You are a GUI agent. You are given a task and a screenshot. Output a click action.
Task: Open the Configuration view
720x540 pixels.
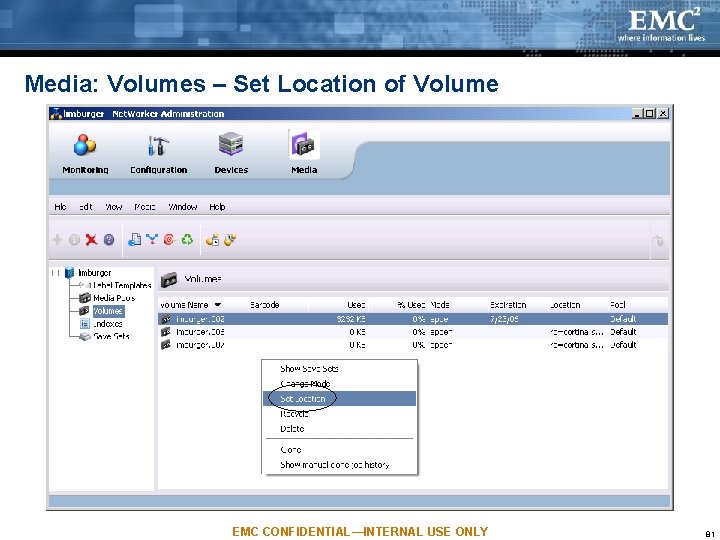[x=158, y=154]
